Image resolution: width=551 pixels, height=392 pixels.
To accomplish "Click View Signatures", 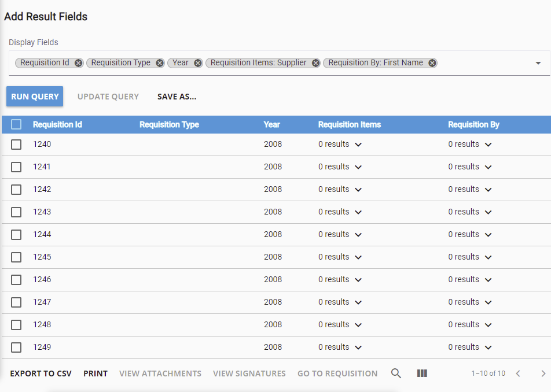I will [249, 373].
